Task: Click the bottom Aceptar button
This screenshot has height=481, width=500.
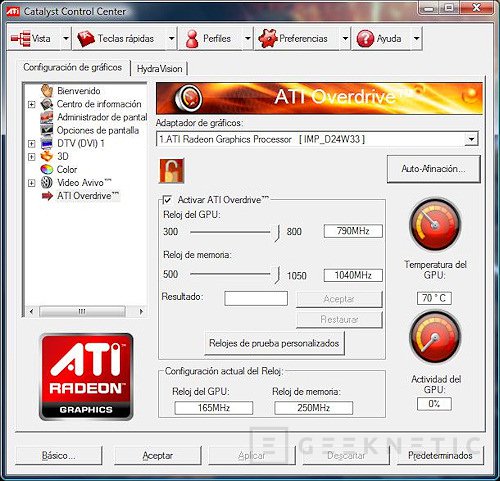Action: pyautogui.click(x=158, y=455)
